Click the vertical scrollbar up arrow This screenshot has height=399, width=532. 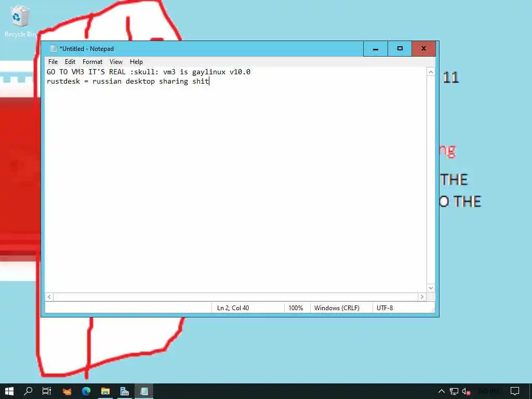coord(431,72)
